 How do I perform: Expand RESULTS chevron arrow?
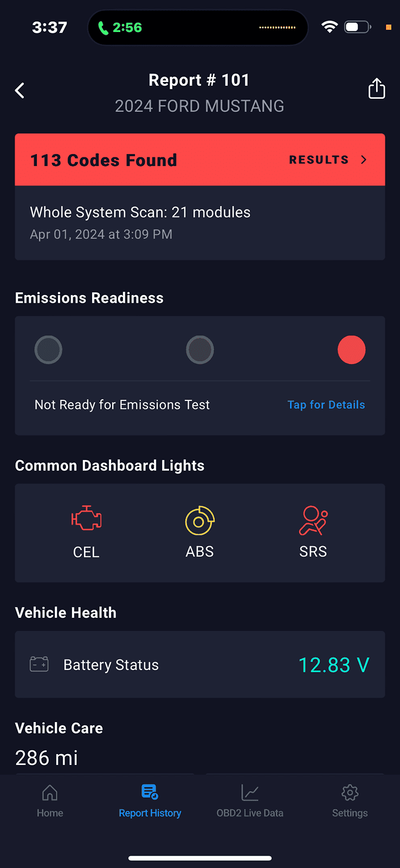[364, 159]
